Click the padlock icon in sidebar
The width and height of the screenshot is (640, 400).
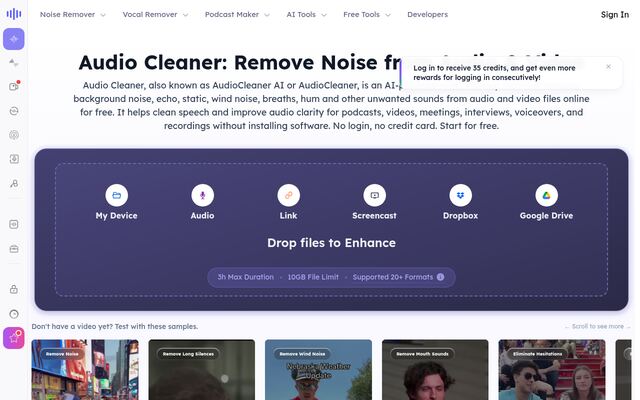[x=14, y=289]
